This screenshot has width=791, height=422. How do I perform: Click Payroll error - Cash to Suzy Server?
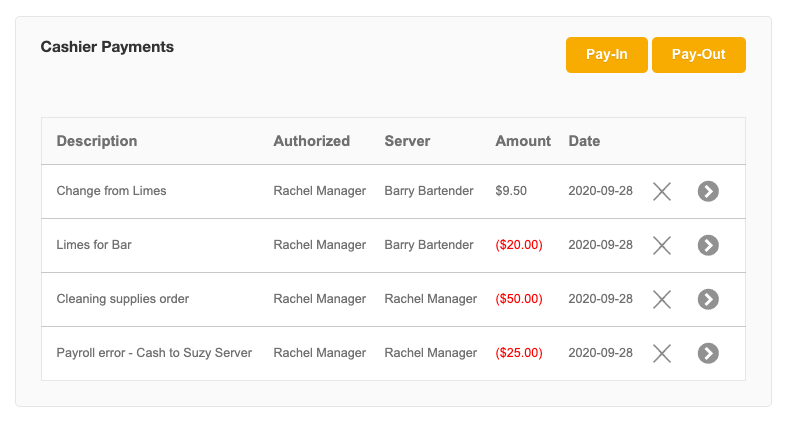coord(154,353)
